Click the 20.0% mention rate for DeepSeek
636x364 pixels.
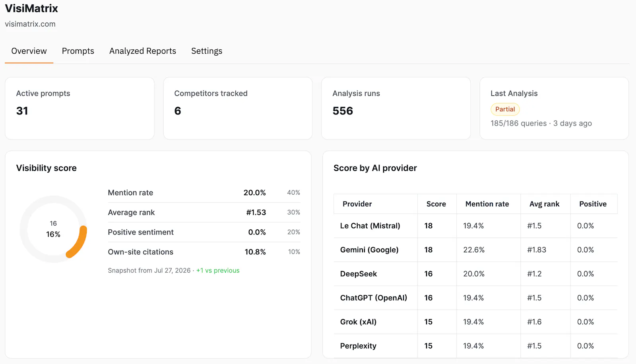(474, 274)
